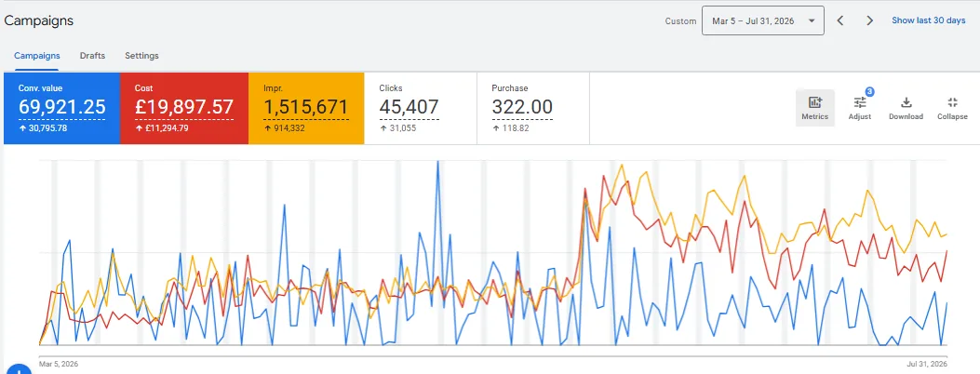The height and width of the screenshot is (374, 980).
Task: Select the blue Conv. value metric card
Action: 61,109
